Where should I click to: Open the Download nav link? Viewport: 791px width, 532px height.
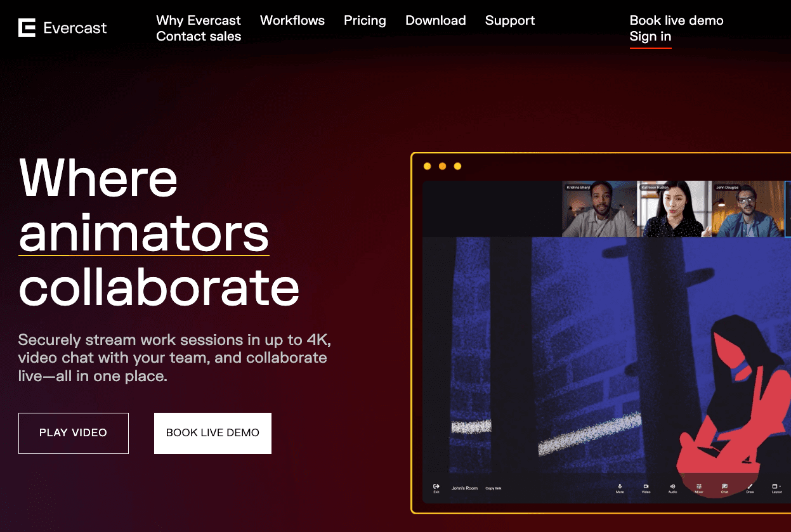(436, 20)
